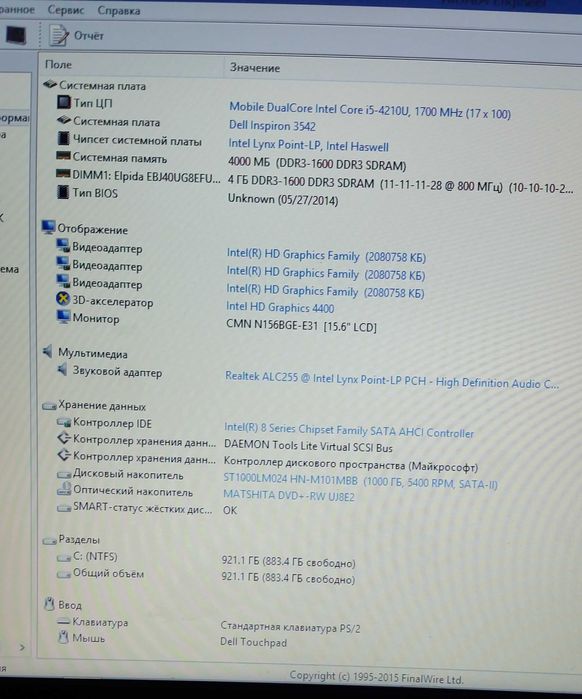Click the Copyright FinalWire Ltd. status bar text
This screenshot has width=582, height=699.
[x=377, y=677]
